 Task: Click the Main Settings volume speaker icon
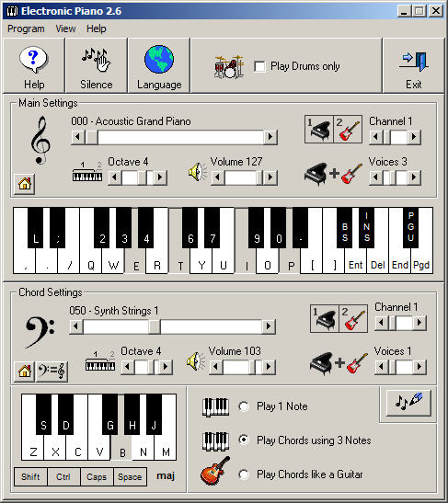pos(197,172)
